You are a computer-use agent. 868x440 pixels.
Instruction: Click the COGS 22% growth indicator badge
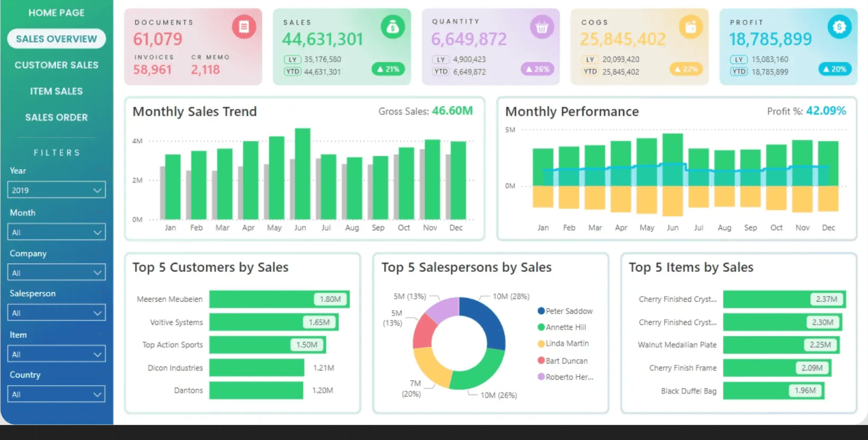click(x=686, y=69)
